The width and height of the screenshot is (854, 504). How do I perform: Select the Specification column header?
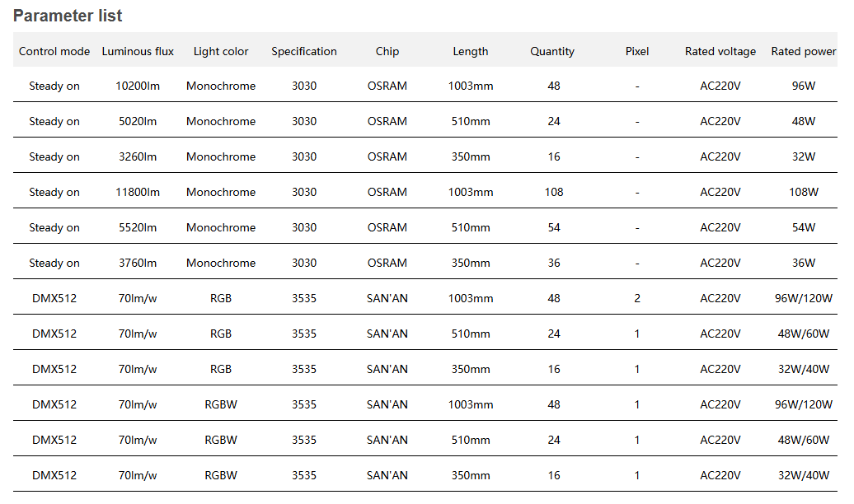pos(304,51)
